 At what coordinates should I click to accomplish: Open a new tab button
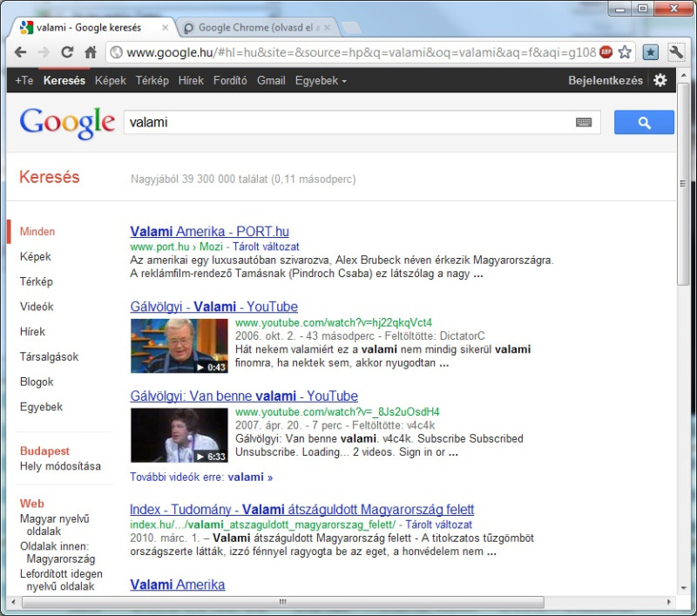click(352, 28)
